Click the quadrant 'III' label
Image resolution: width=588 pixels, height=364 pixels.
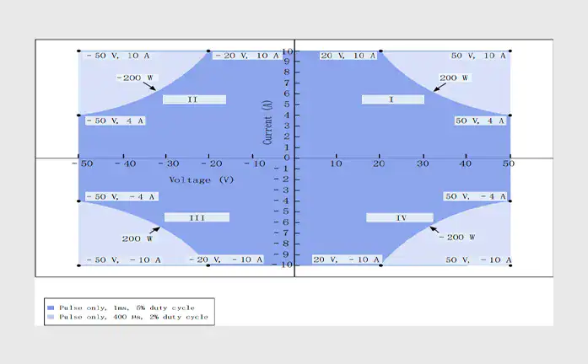(197, 217)
